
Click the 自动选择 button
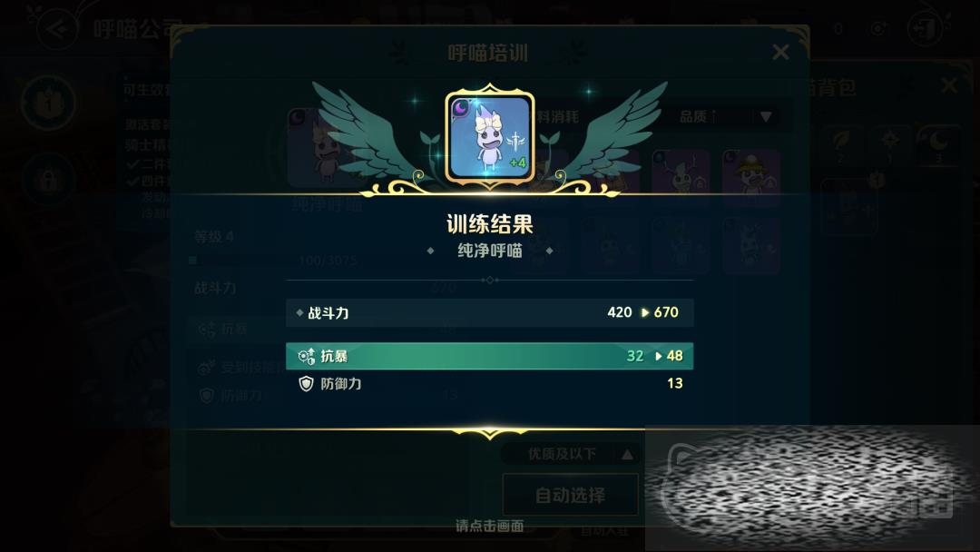pos(570,495)
